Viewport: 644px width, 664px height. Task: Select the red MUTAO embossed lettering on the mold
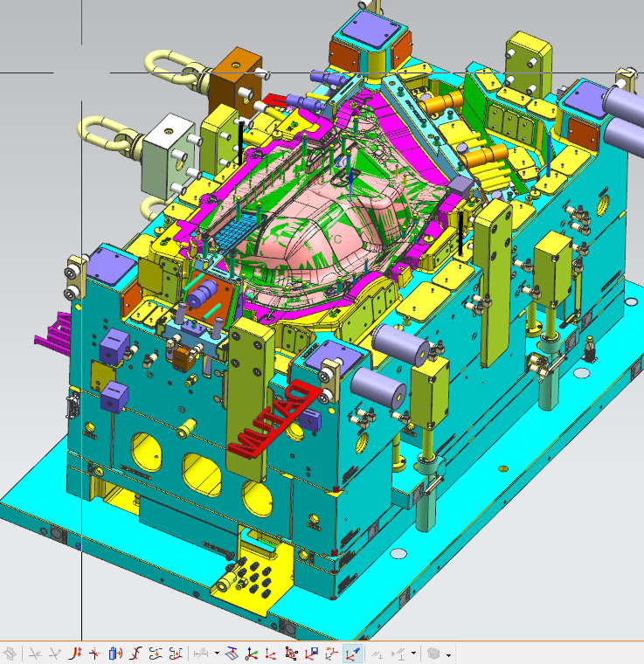(x=275, y=419)
